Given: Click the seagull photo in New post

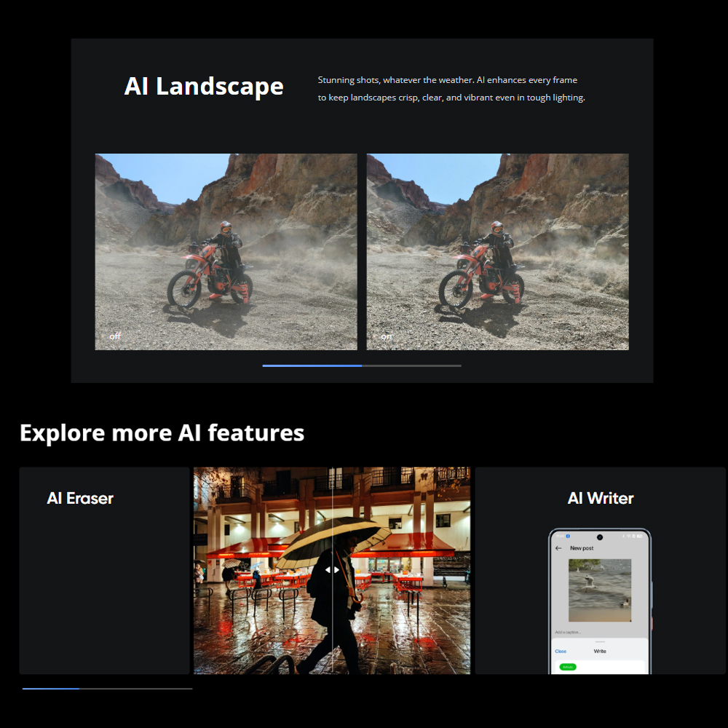Looking at the screenshot, I should pos(599,590).
